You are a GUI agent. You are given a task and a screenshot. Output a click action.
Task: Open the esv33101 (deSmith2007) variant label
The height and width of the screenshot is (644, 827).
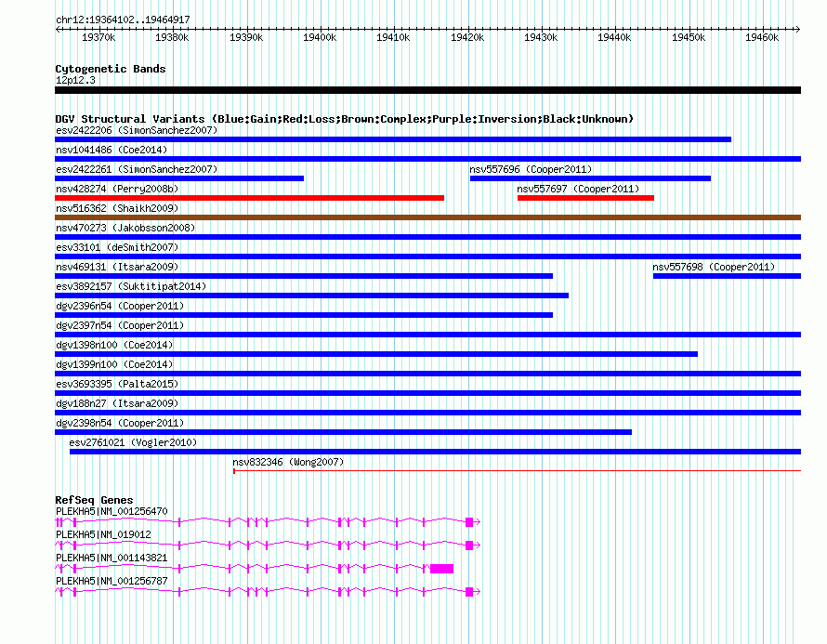coord(117,247)
